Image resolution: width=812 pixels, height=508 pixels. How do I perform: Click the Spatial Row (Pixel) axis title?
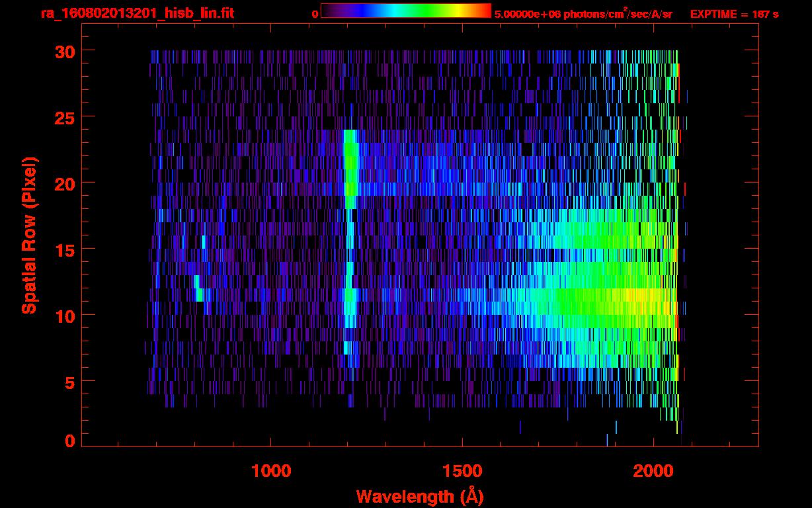click(28, 235)
